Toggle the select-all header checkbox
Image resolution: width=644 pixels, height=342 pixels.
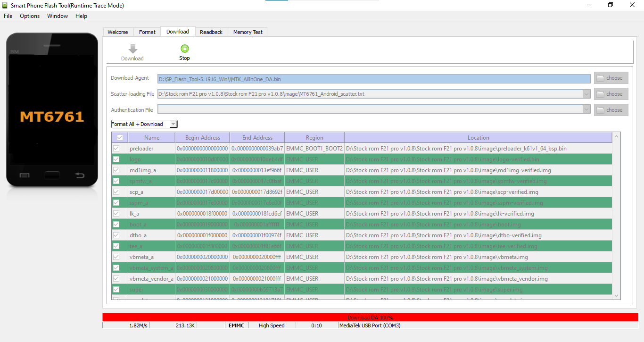click(x=120, y=138)
